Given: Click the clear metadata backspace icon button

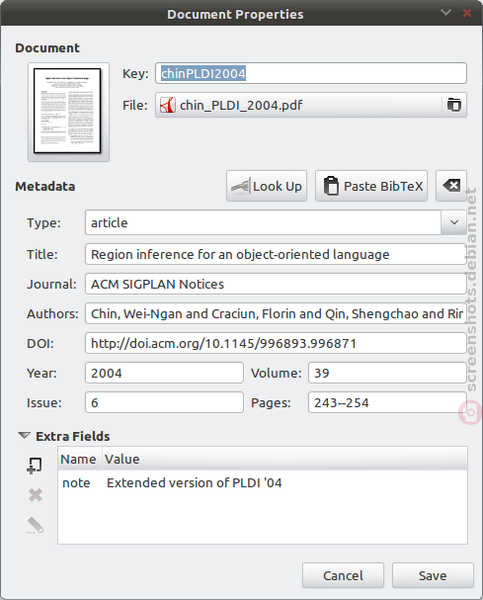Looking at the screenshot, I should pos(451,186).
